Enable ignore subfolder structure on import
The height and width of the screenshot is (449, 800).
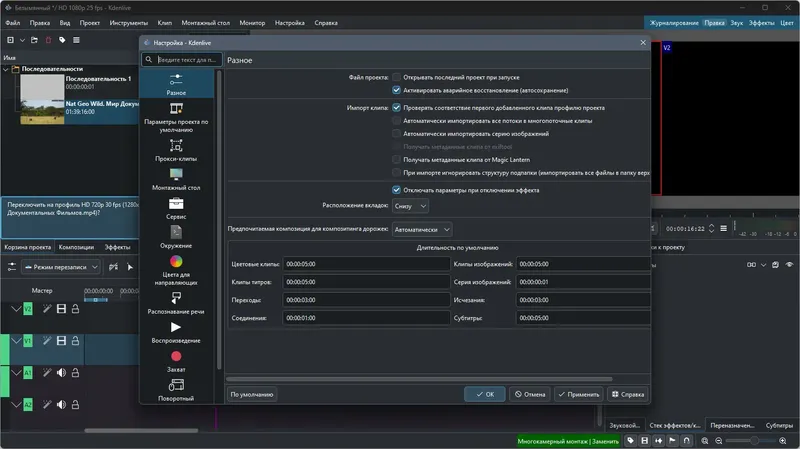[x=396, y=172]
